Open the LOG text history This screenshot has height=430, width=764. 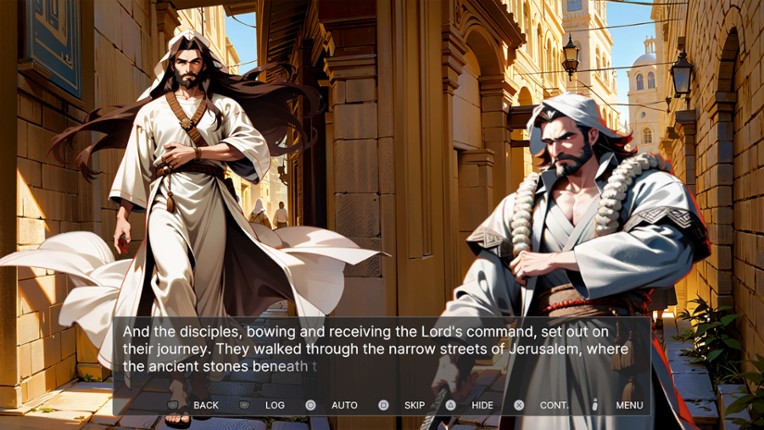275,405
